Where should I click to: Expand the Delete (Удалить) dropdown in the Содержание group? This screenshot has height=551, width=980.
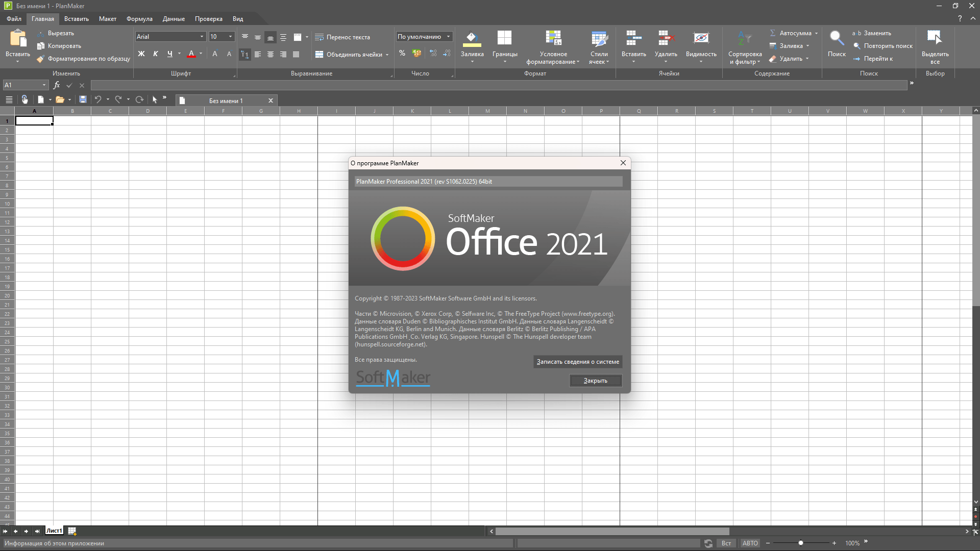coord(807,59)
